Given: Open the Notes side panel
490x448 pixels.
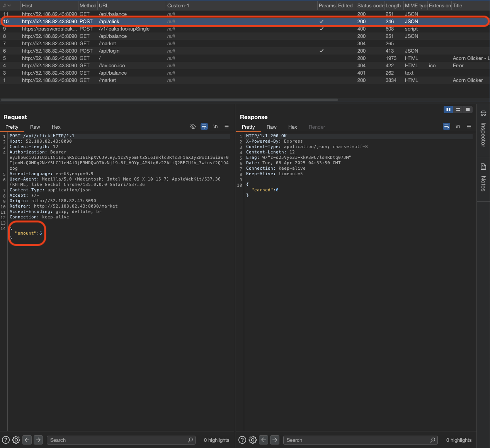Looking at the screenshot, I should [483, 178].
